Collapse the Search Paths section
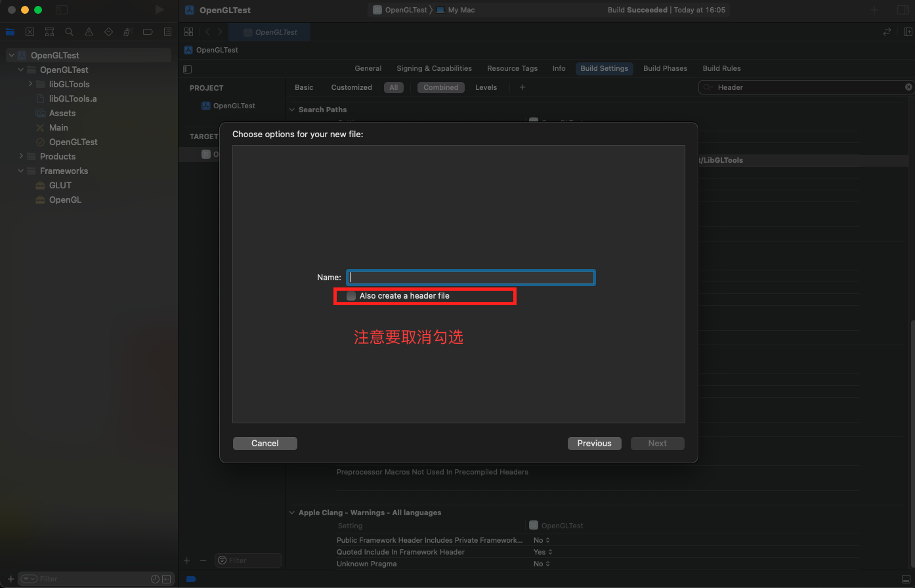 292,110
